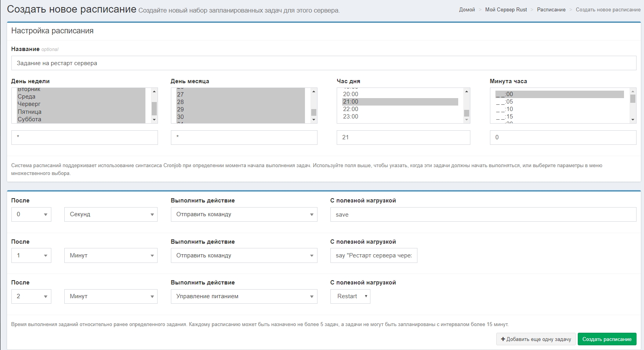Click the hour cron field containing 21
Screen dimensions: 644x350
pyautogui.click(x=403, y=137)
